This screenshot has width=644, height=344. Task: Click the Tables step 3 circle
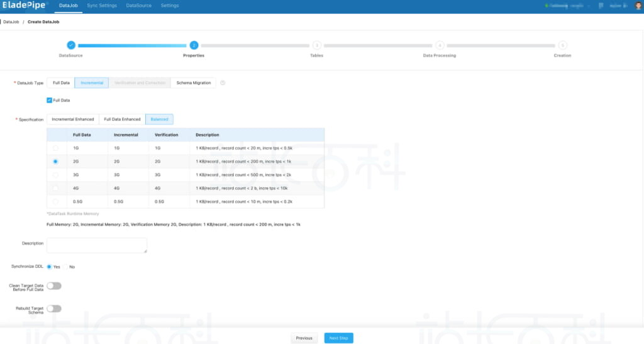coord(316,45)
